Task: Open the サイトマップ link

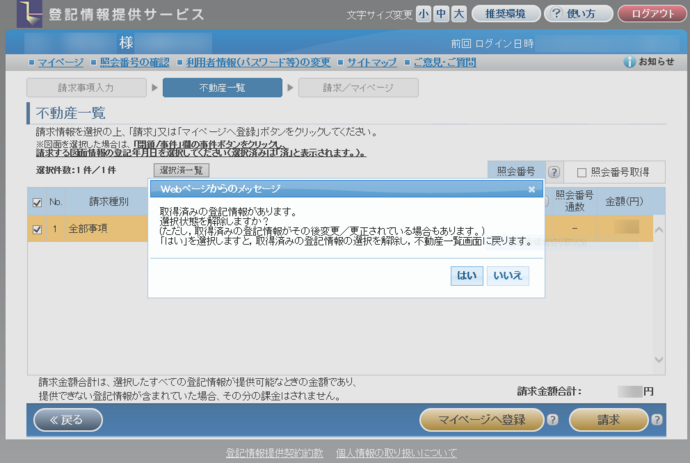Action: tap(372, 62)
